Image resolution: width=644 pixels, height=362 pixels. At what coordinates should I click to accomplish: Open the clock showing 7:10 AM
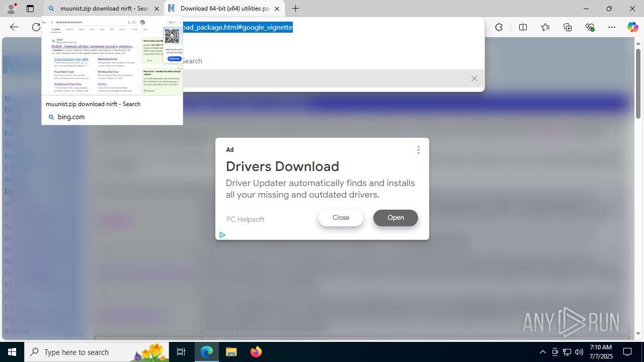tap(601, 352)
